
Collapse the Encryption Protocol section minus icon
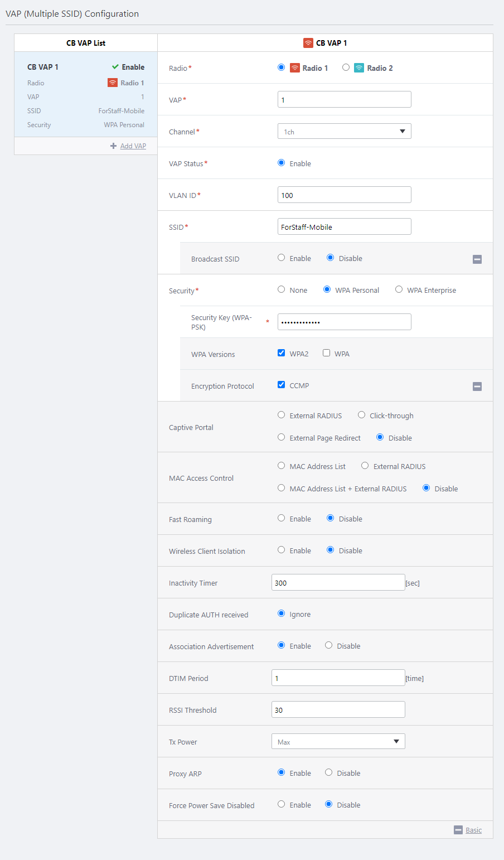point(477,386)
